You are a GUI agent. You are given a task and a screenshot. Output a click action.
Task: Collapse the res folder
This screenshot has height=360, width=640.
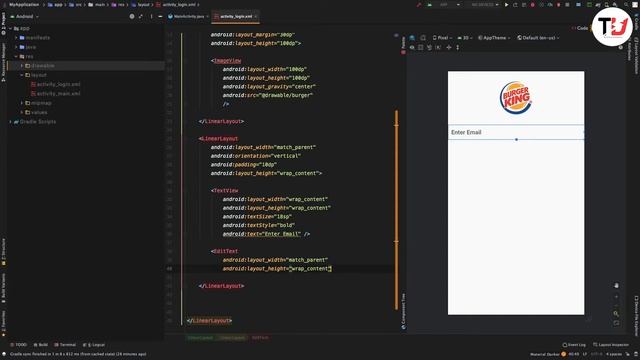tap(16, 56)
